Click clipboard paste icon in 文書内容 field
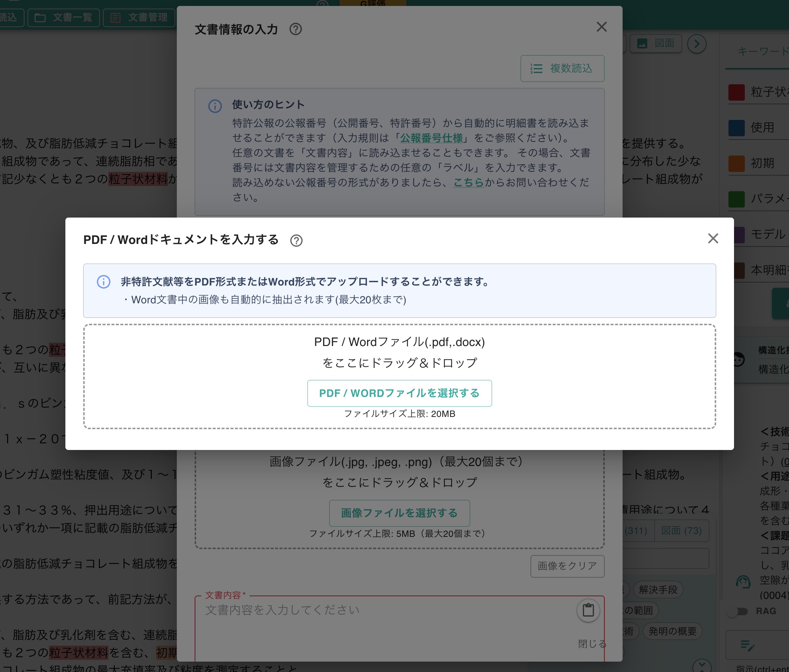This screenshot has width=789, height=672. [x=588, y=610]
